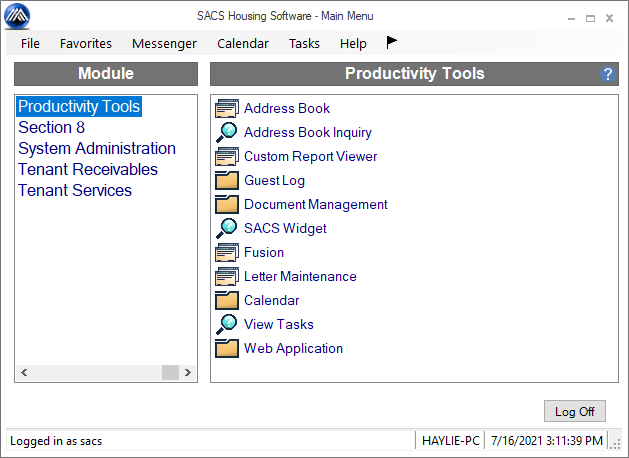
Task: Click the date and time status entry
Action: coord(547,441)
